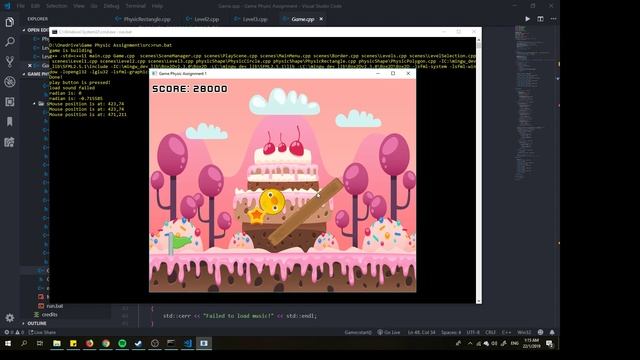
Task: Click the console window vertical scrollbar
Action: 479,170
